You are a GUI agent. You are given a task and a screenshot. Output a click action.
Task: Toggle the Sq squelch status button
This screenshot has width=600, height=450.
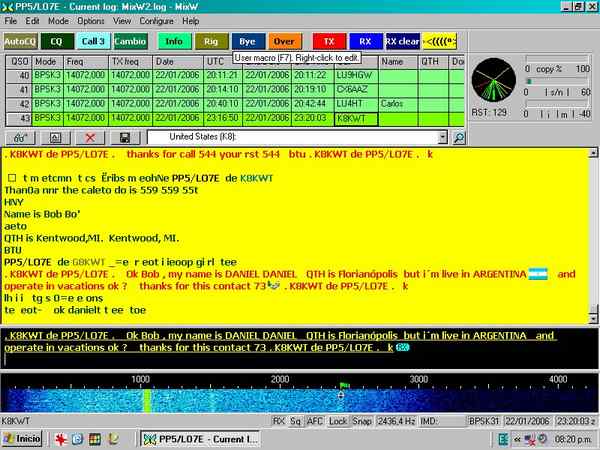click(295, 421)
